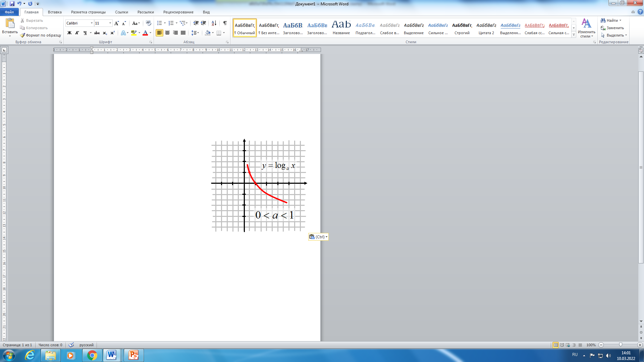644x362 pixels.
Task: Enable center text alignment
Action: (167, 33)
